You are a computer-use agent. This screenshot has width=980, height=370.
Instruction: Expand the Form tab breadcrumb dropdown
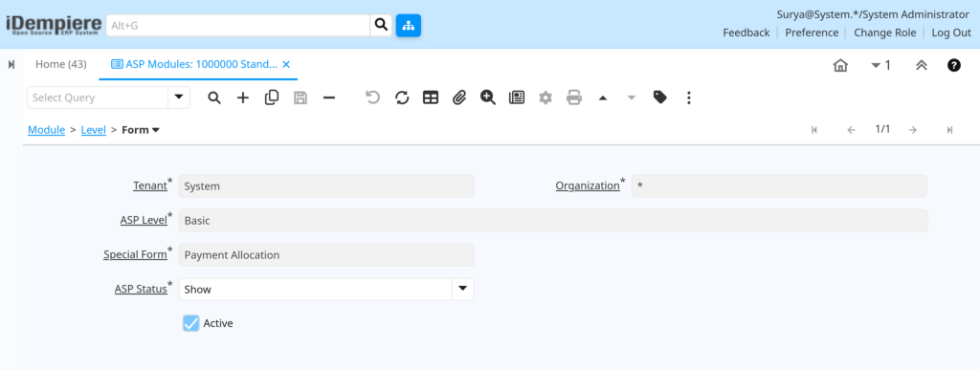pyautogui.click(x=156, y=130)
